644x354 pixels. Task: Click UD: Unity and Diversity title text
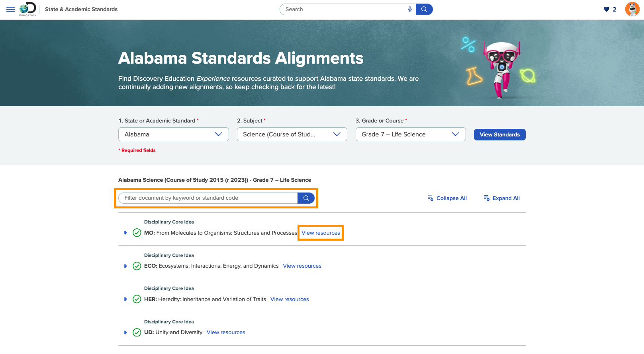tap(173, 333)
